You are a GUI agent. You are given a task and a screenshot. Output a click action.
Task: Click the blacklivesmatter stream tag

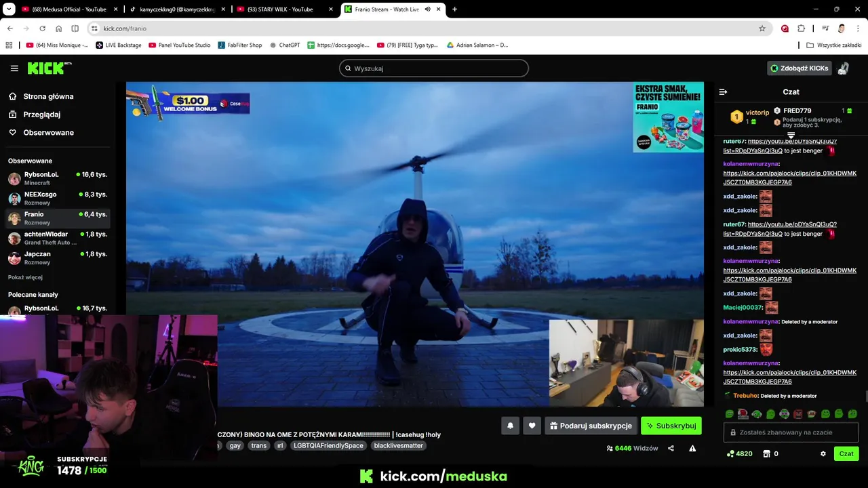tap(398, 446)
